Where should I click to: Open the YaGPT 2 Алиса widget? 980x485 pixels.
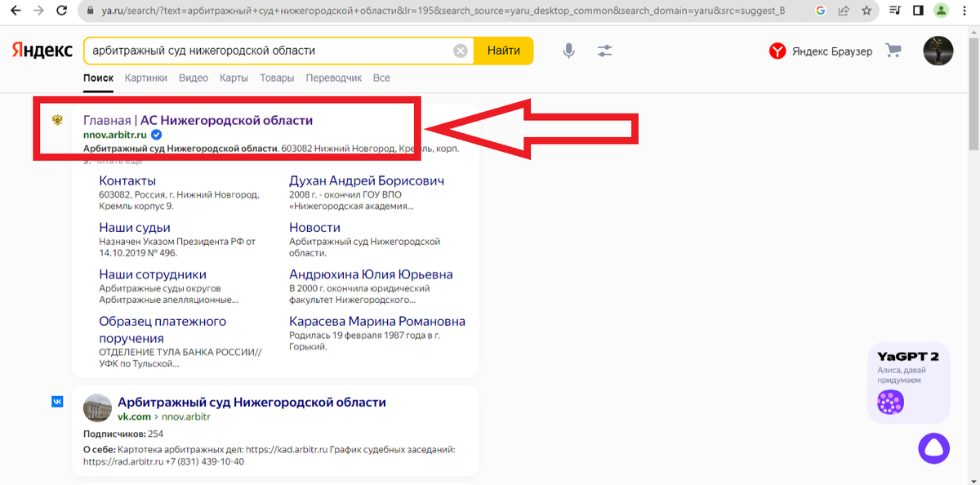(909, 383)
